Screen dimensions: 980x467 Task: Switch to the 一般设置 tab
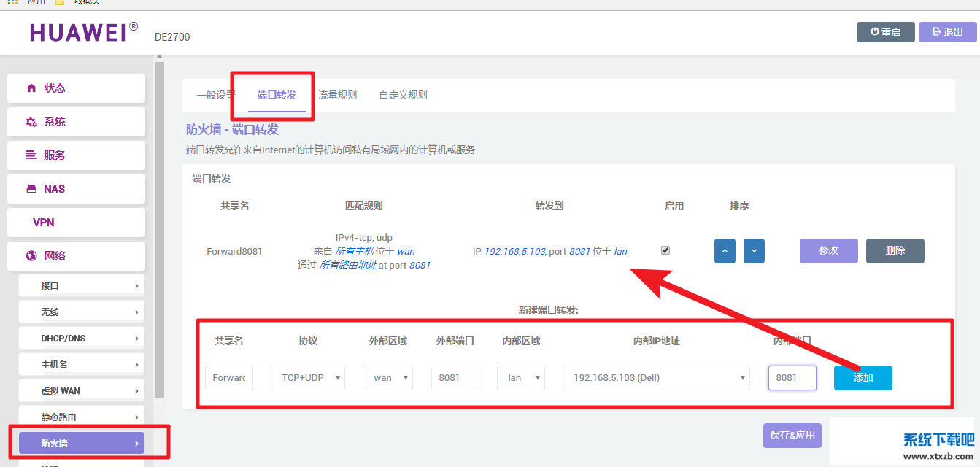[216, 96]
